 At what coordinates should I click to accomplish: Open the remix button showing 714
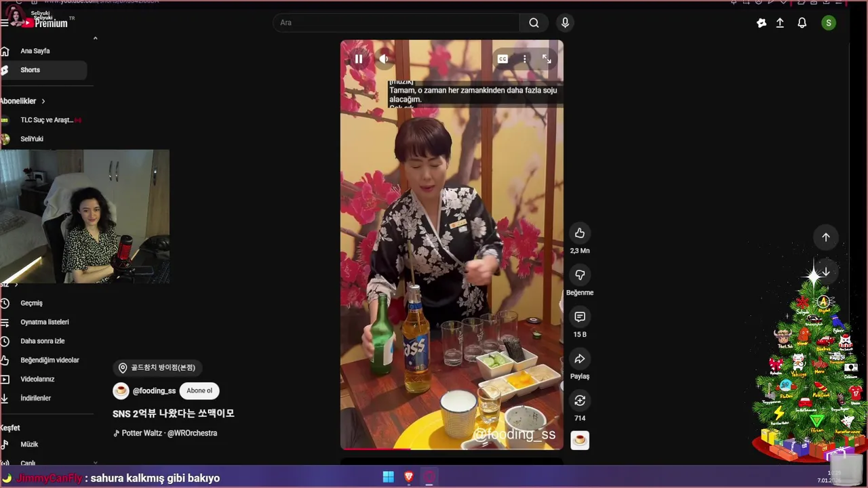580,401
